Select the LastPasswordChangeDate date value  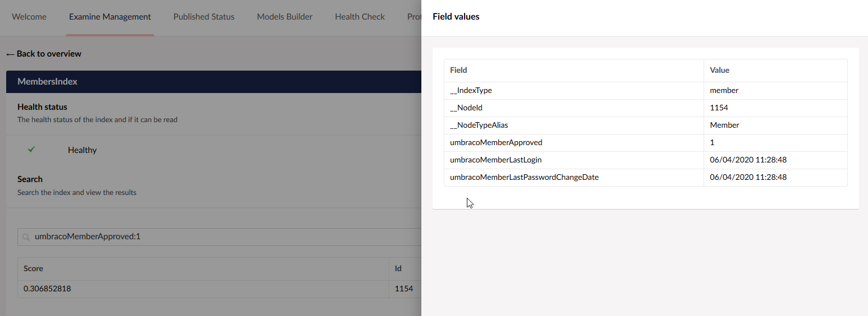tap(748, 177)
